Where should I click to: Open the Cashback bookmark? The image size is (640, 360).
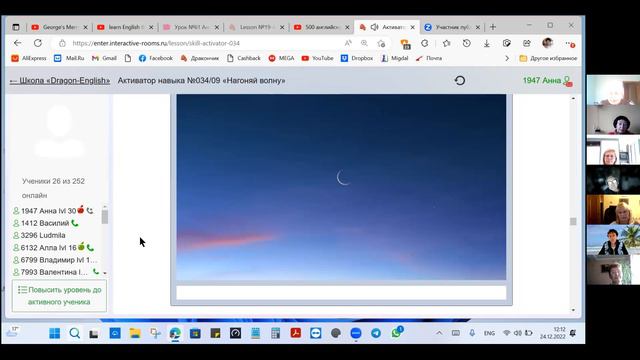(244, 58)
